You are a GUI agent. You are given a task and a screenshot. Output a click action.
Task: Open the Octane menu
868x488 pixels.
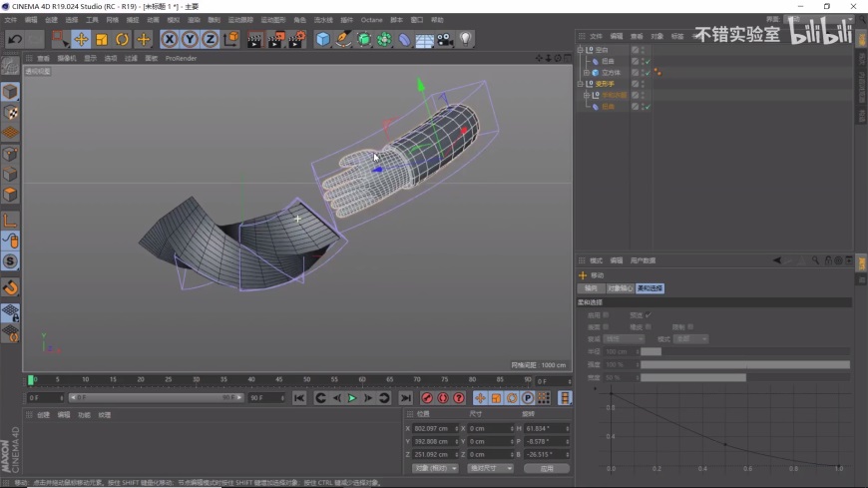pyautogui.click(x=371, y=19)
